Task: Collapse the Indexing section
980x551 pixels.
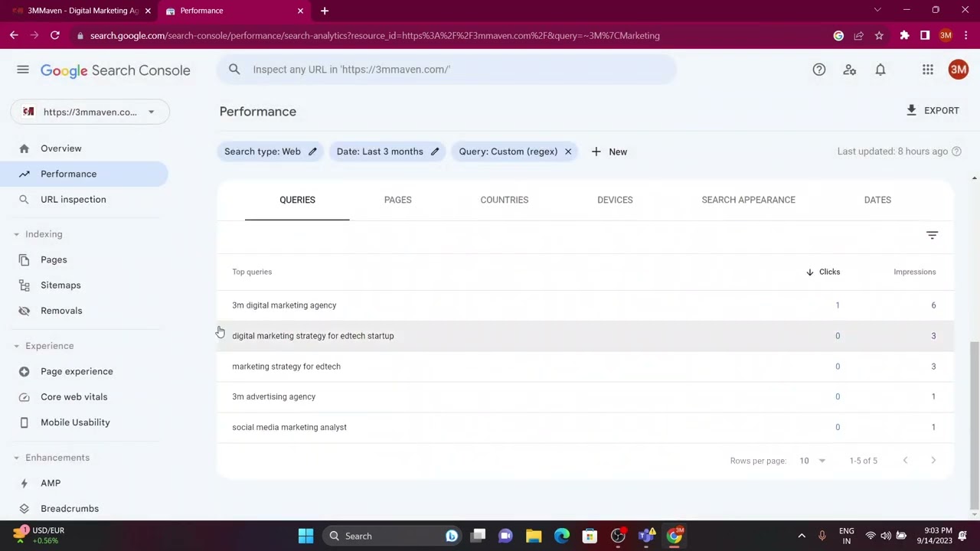Action: (39, 234)
